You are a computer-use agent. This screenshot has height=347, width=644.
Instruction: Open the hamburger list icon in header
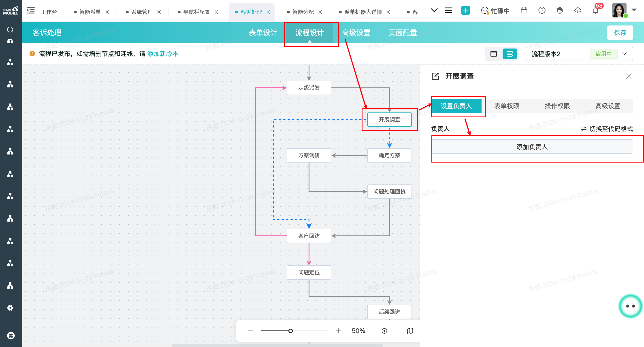point(448,11)
